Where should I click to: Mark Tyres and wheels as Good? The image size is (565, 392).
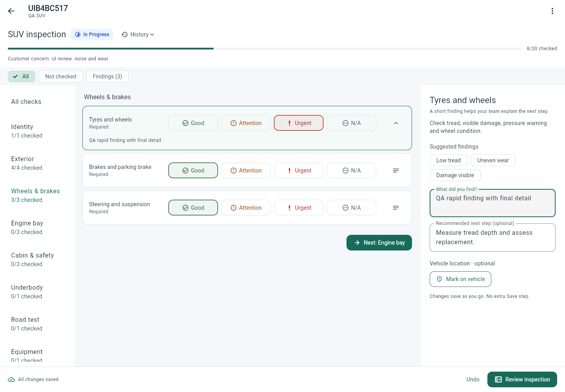pyautogui.click(x=193, y=123)
